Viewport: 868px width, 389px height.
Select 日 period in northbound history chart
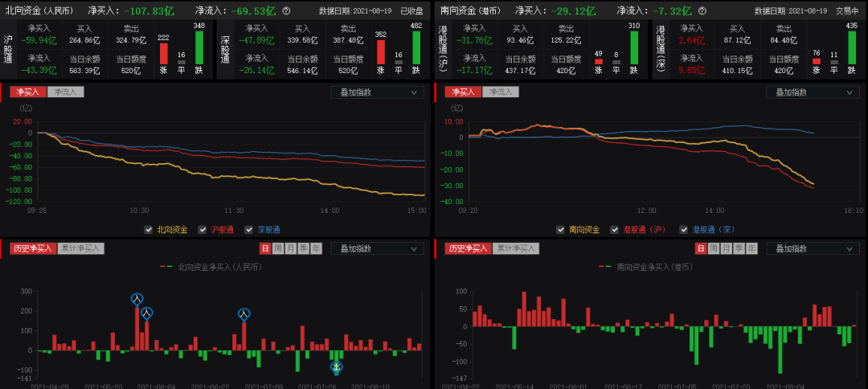pos(265,248)
